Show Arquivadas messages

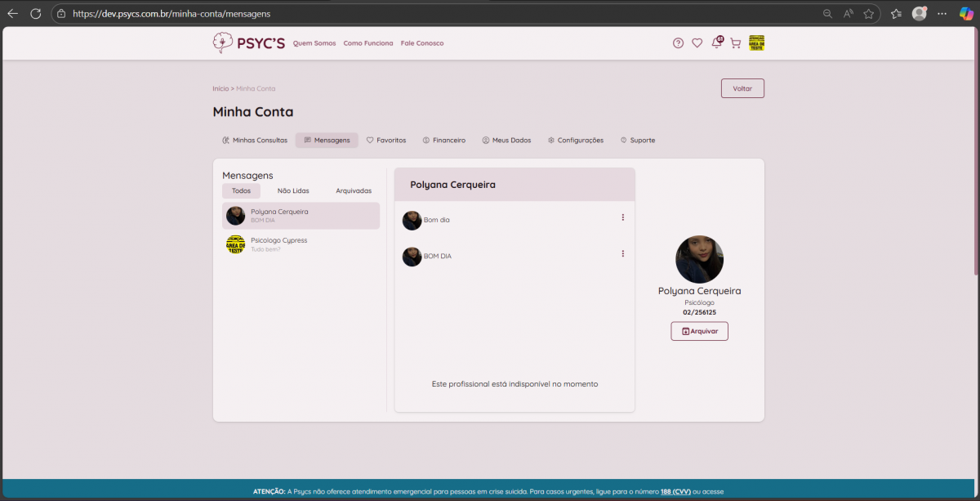pyautogui.click(x=354, y=190)
